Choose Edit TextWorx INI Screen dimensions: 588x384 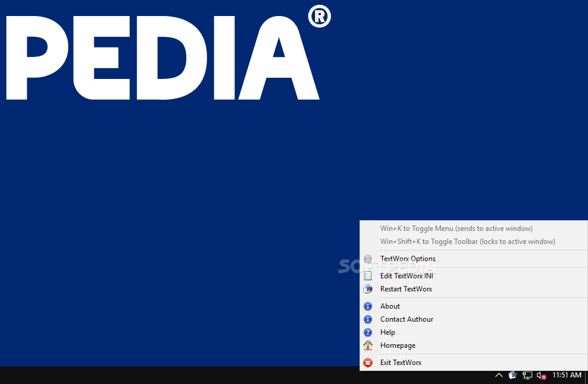click(473, 276)
